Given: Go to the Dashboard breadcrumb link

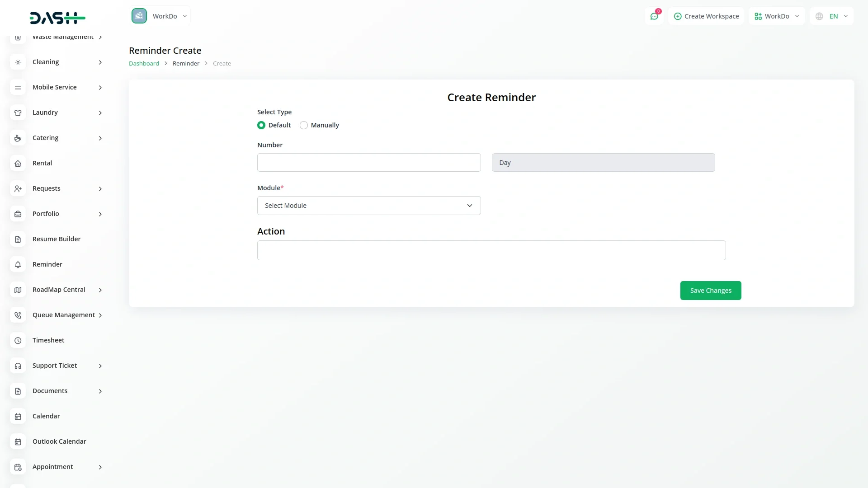Looking at the screenshot, I should pyautogui.click(x=144, y=63).
